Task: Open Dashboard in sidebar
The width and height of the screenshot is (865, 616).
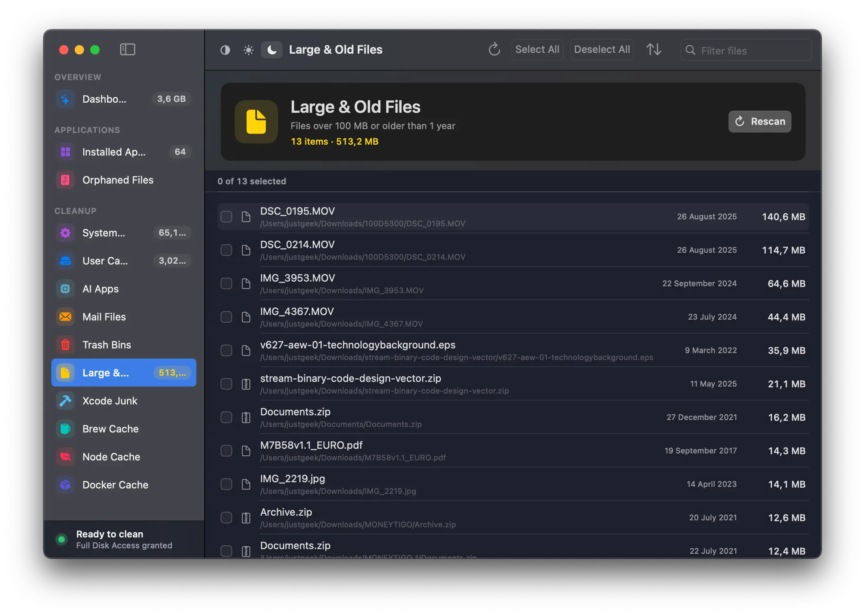Action: (x=124, y=99)
